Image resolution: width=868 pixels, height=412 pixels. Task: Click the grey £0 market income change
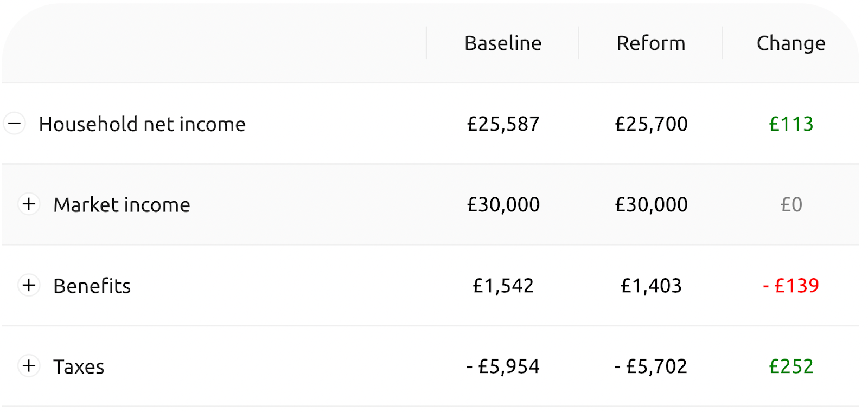click(x=792, y=205)
